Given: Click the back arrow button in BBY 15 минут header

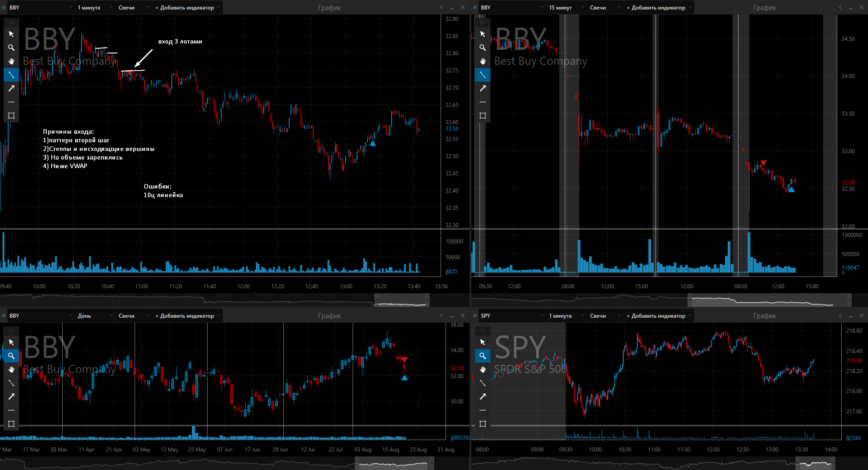Looking at the screenshot, I should click(840, 7).
